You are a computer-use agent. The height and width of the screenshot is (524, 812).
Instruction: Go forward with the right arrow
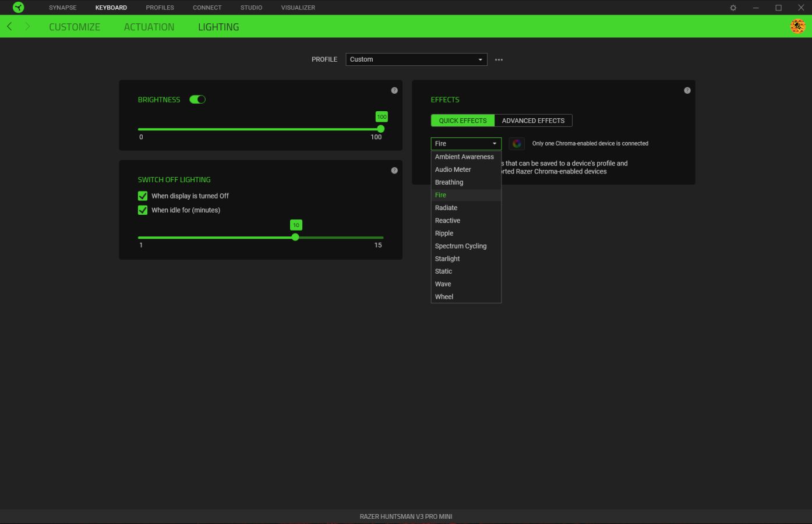tap(27, 27)
